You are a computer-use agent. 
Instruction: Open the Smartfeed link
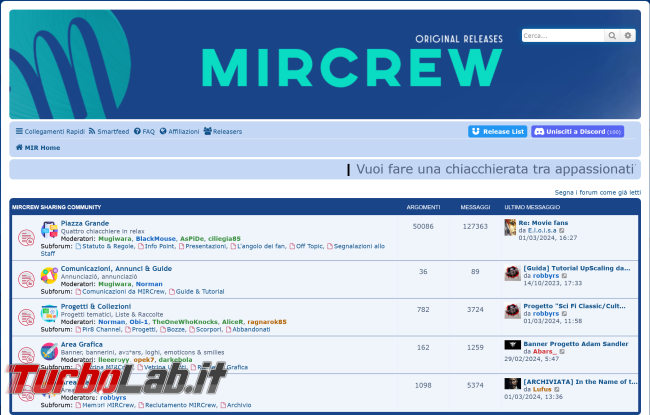click(x=109, y=131)
